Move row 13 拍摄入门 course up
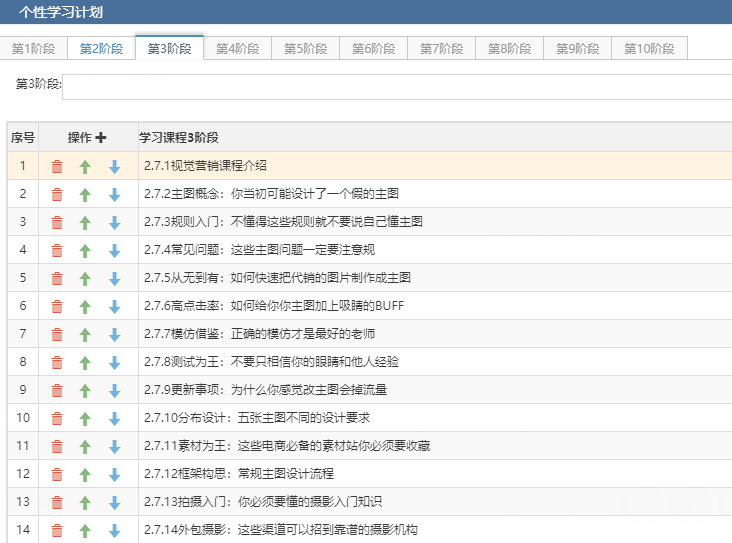The width and height of the screenshot is (732, 543). [x=85, y=503]
